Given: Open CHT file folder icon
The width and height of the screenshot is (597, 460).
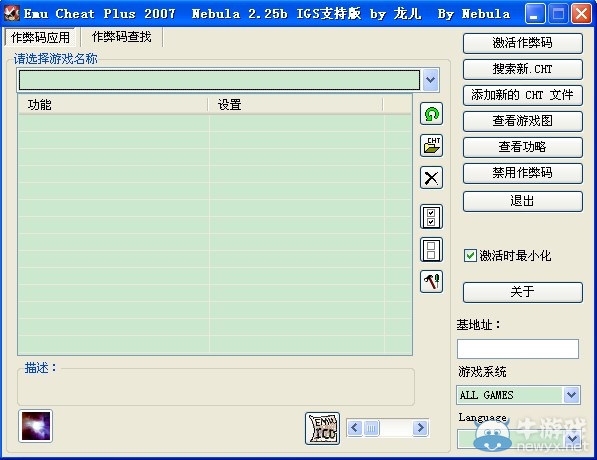Looking at the screenshot, I should [x=431, y=145].
